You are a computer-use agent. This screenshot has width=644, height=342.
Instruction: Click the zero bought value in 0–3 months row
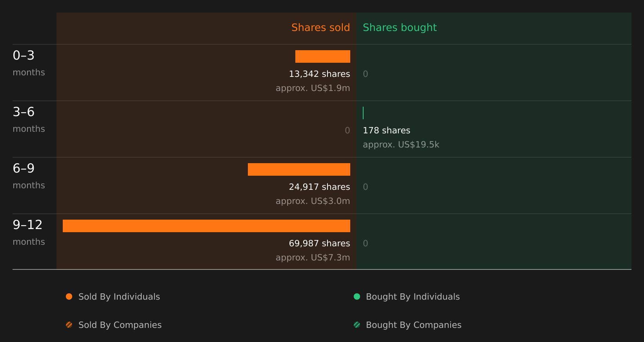tap(366, 74)
